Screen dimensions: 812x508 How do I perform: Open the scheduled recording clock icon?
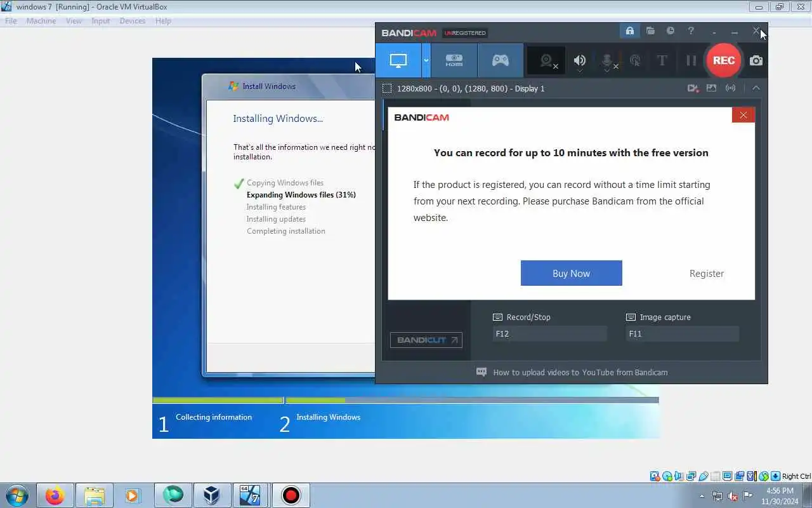click(x=671, y=30)
